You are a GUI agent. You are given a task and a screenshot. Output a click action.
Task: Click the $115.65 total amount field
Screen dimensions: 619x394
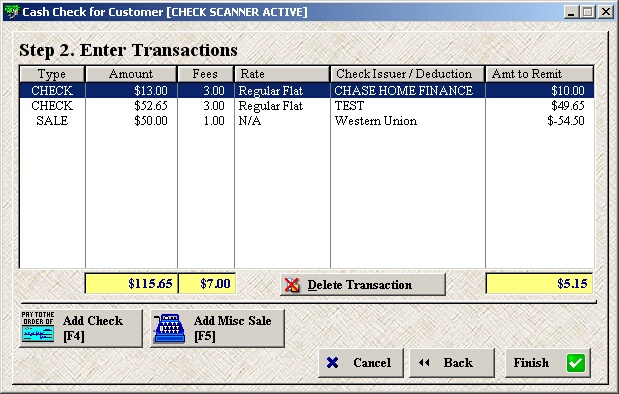point(131,283)
